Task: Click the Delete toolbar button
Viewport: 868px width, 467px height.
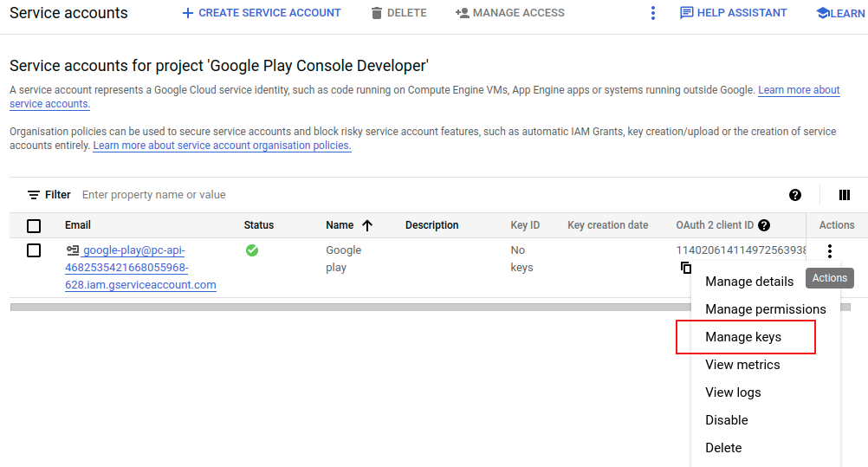Action: coord(398,13)
